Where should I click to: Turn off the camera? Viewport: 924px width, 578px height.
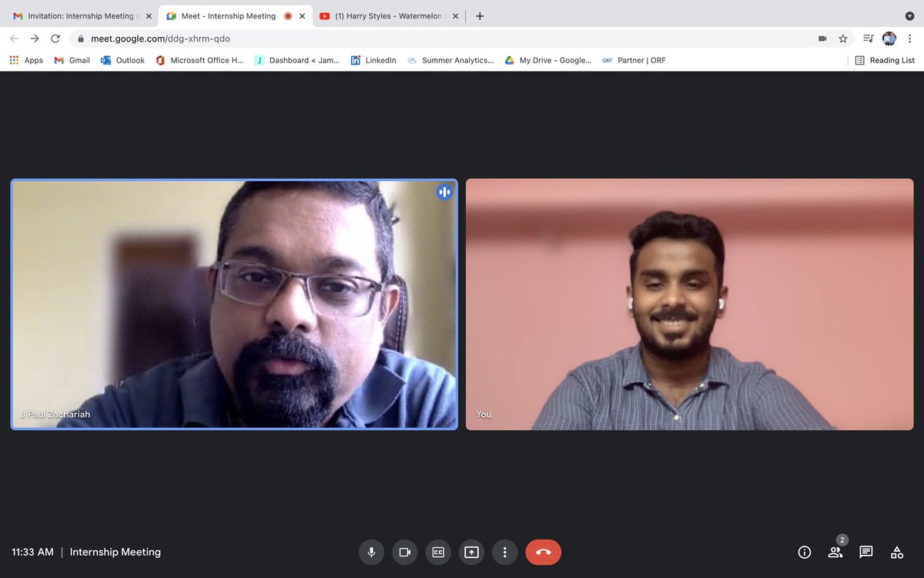pyautogui.click(x=404, y=552)
